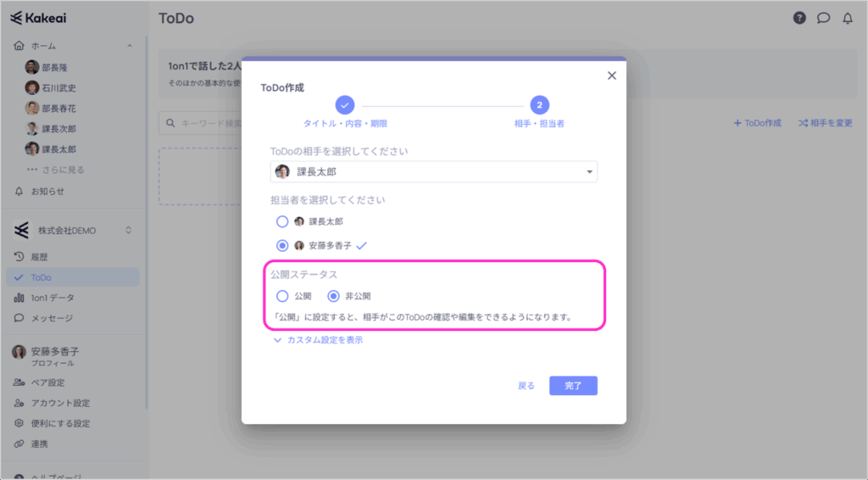Click the 戻る link

[x=526, y=386]
